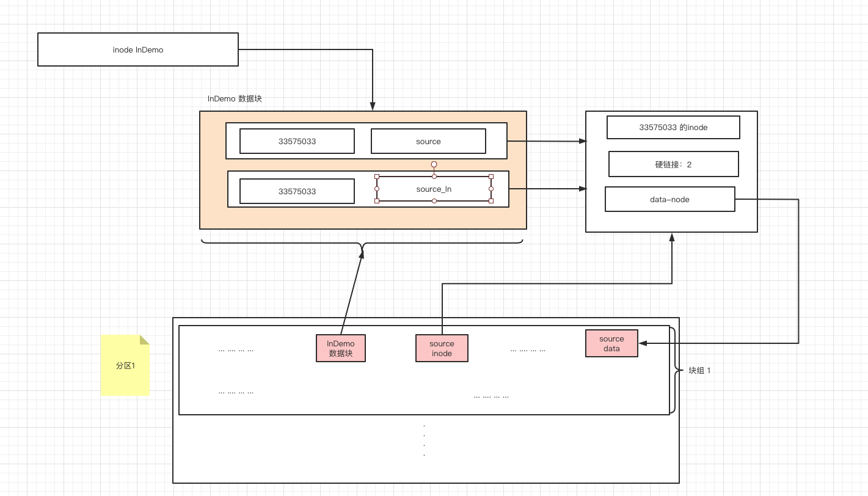The height and width of the screenshot is (496, 868).
Task: Click the top-left resize handle of source_ln
Action: point(377,177)
